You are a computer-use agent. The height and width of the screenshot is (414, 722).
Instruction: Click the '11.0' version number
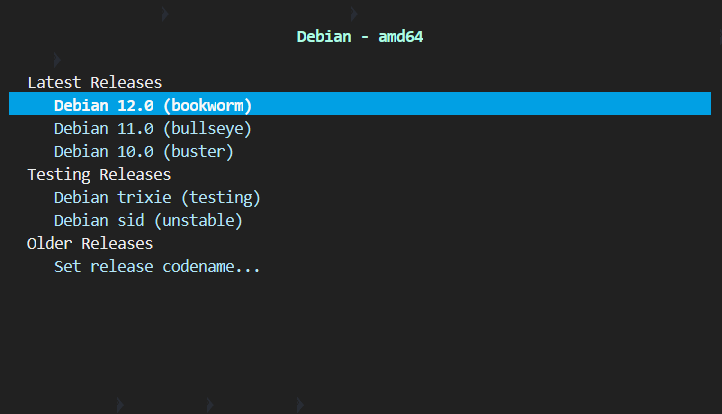pos(134,128)
